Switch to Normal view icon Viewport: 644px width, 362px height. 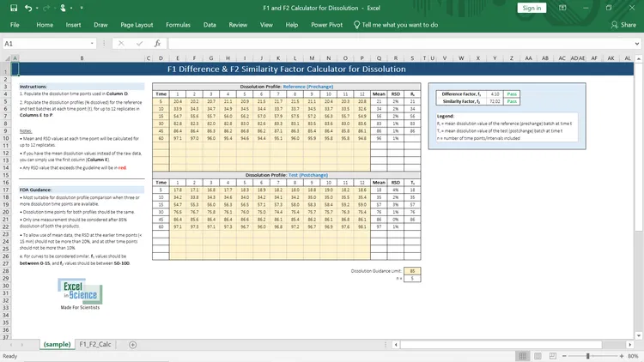pyautogui.click(x=522, y=356)
